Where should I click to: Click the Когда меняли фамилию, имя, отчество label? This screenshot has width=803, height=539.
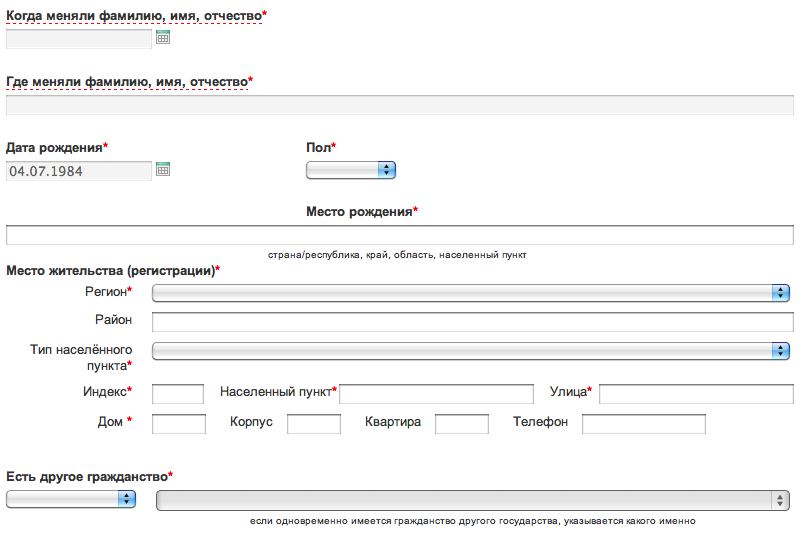(x=134, y=16)
